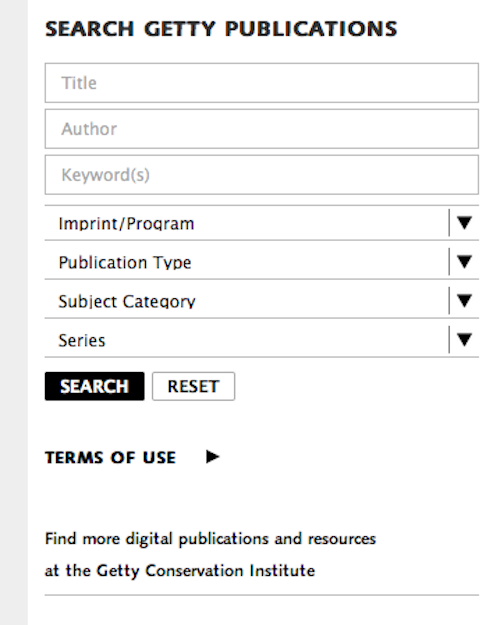Focus the Title search field

[262, 83]
